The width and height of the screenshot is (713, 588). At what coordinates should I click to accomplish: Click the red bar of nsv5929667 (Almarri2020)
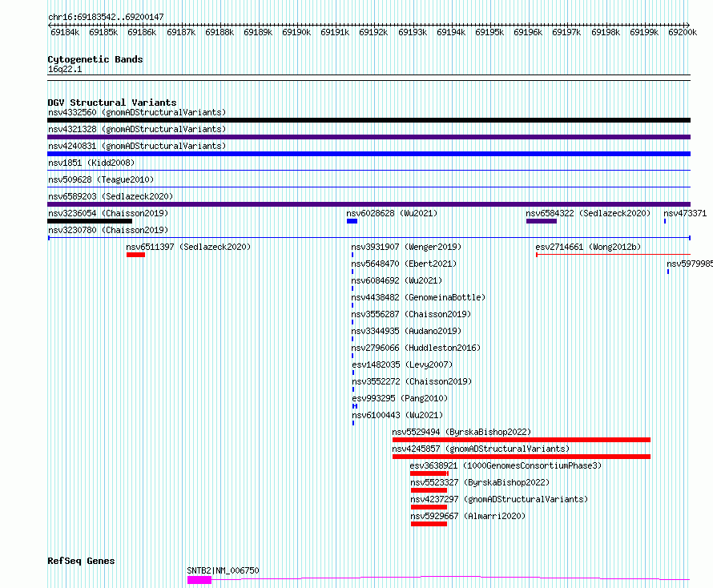click(x=429, y=524)
